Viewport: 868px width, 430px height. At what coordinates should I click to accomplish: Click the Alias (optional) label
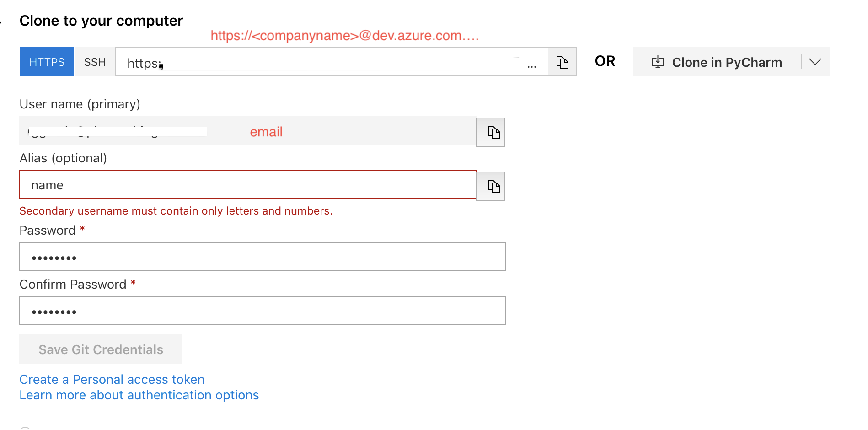pyautogui.click(x=63, y=158)
